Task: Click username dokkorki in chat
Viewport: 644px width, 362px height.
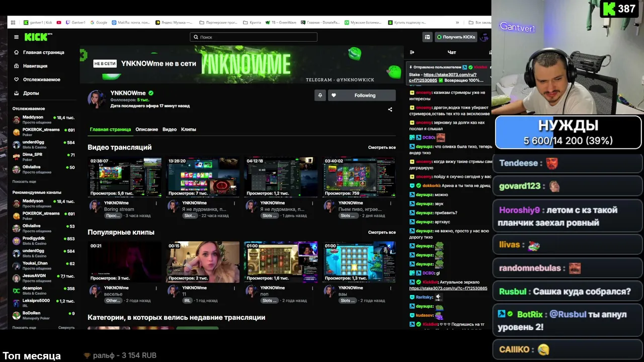Action: click(431, 186)
